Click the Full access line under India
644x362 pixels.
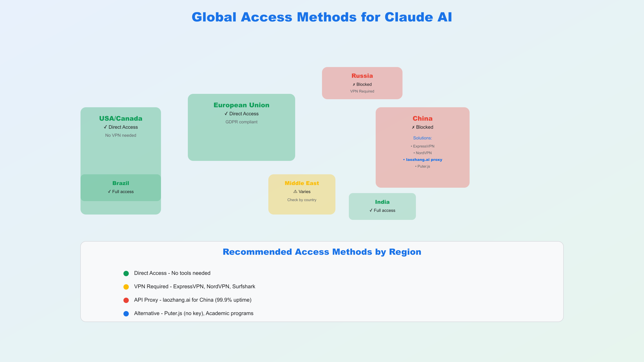pos(382,210)
